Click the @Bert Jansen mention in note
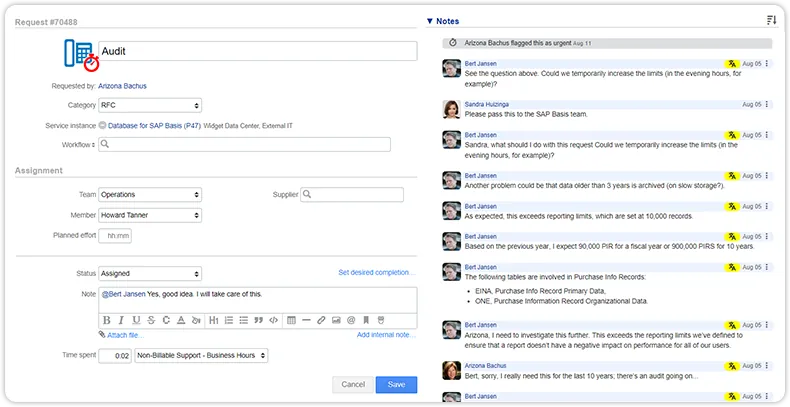The height and width of the screenshot is (407, 790). (123, 294)
